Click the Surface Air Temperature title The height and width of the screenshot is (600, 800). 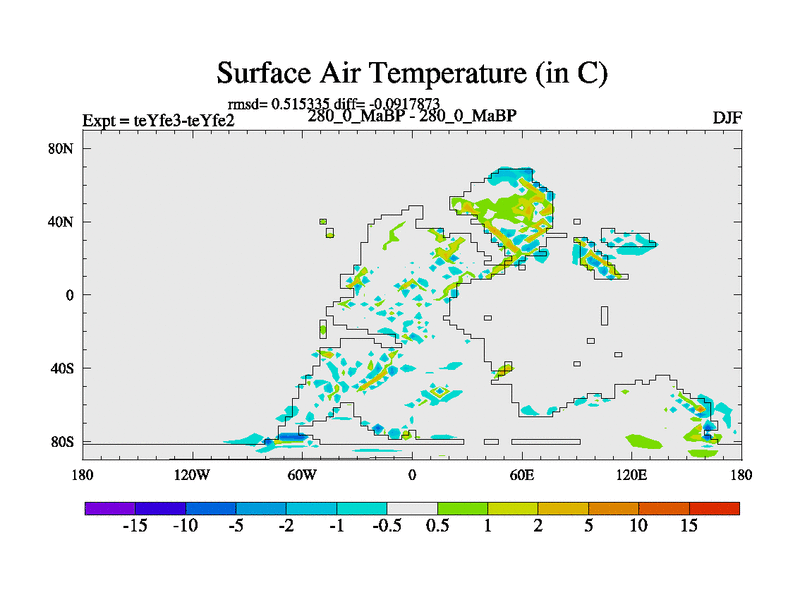[x=412, y=72]
